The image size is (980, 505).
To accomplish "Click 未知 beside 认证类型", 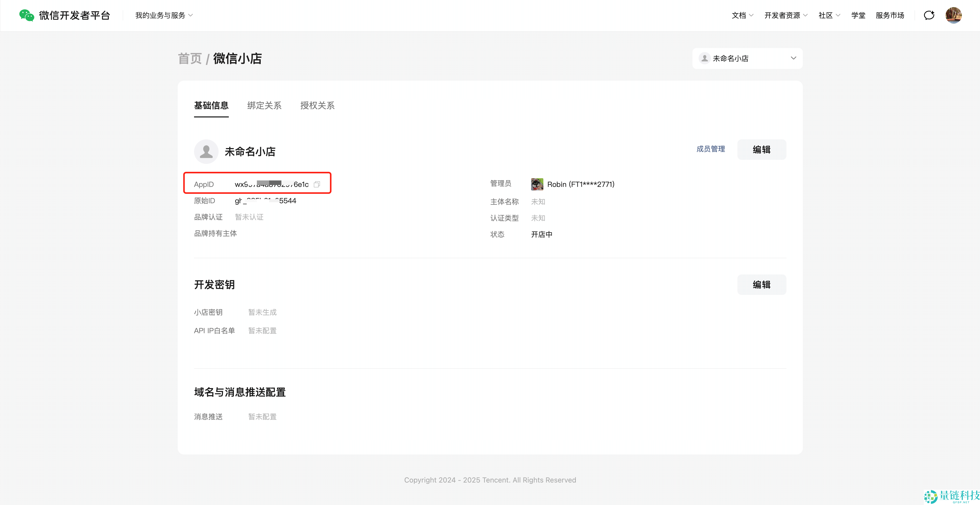I will coord(538,218).
